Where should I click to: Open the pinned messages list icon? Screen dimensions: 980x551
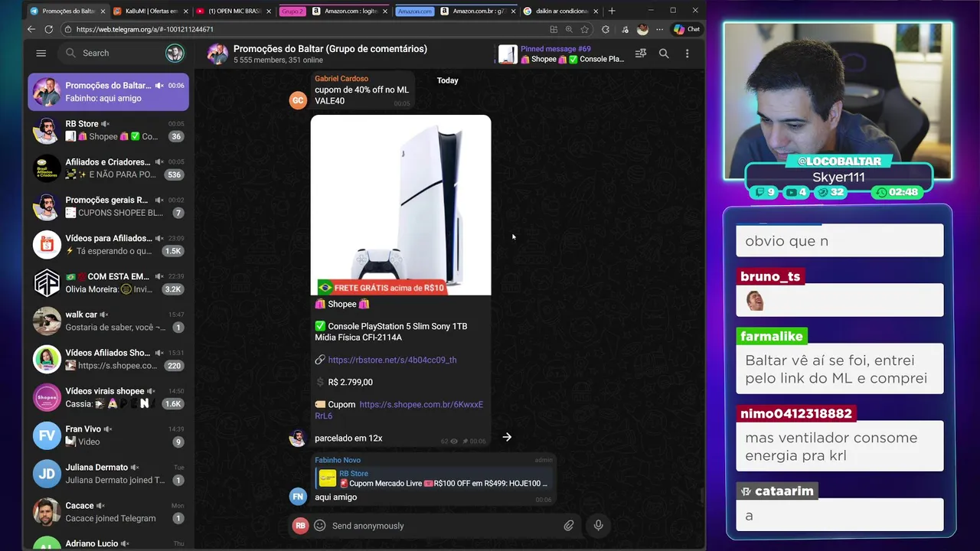tap(641, 54)
